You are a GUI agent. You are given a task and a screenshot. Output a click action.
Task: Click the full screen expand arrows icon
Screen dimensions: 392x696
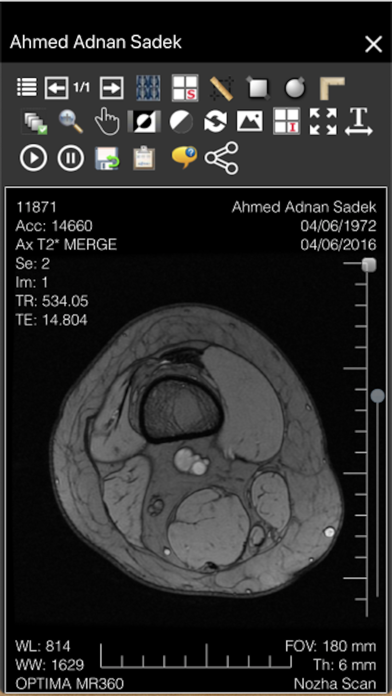[x=323, y=122]
